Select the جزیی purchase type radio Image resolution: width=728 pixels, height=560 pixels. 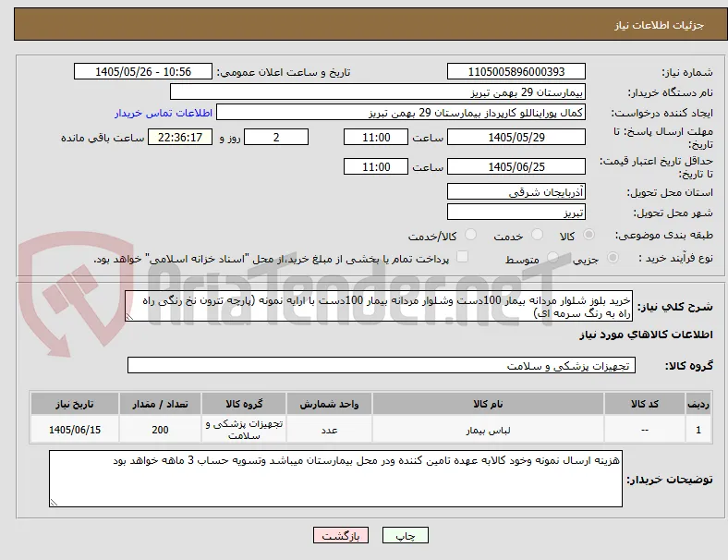[x=613, y=258]
